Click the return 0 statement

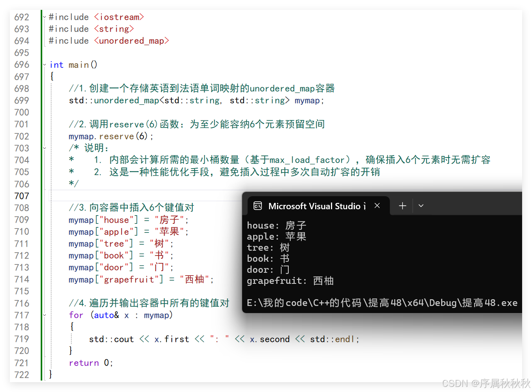point(90,363)
